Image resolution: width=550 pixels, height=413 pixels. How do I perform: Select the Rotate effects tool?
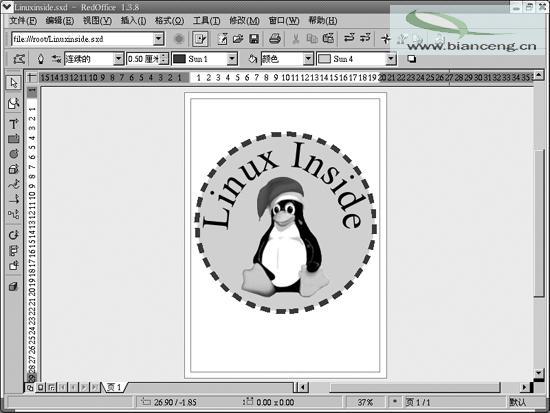coord(14,235)
